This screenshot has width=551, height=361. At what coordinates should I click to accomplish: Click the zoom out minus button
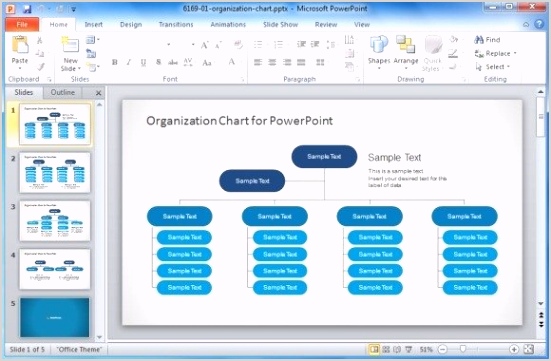(443, 349)
